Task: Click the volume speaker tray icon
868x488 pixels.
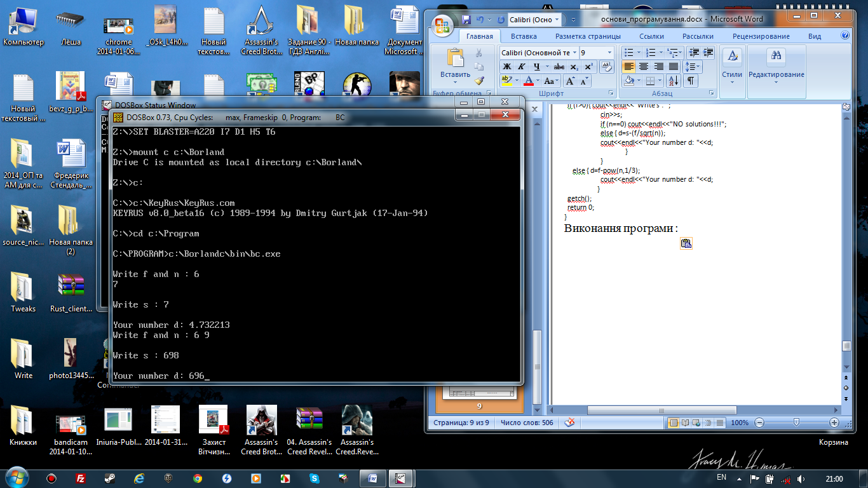Action: 801,478
